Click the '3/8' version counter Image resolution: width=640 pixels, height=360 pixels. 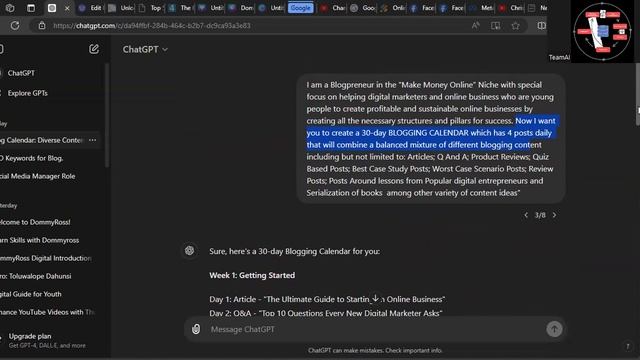(540, 215)
